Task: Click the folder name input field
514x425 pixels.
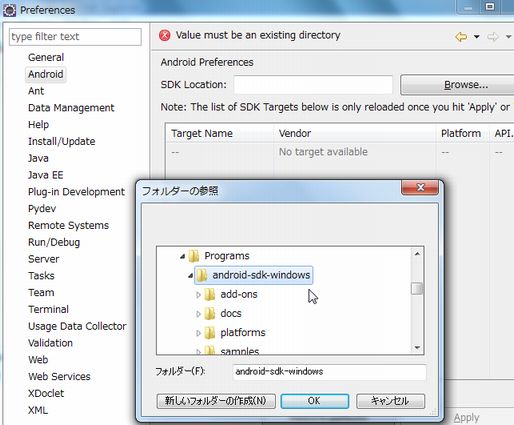Action: click(x=329, y=371)
